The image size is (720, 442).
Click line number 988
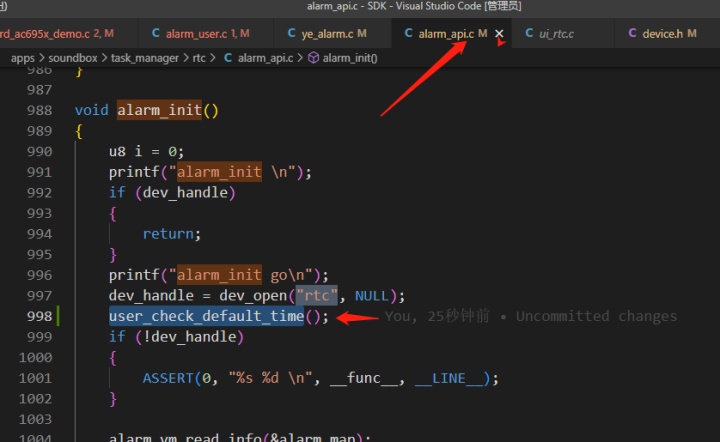click(x=39, y=111)
